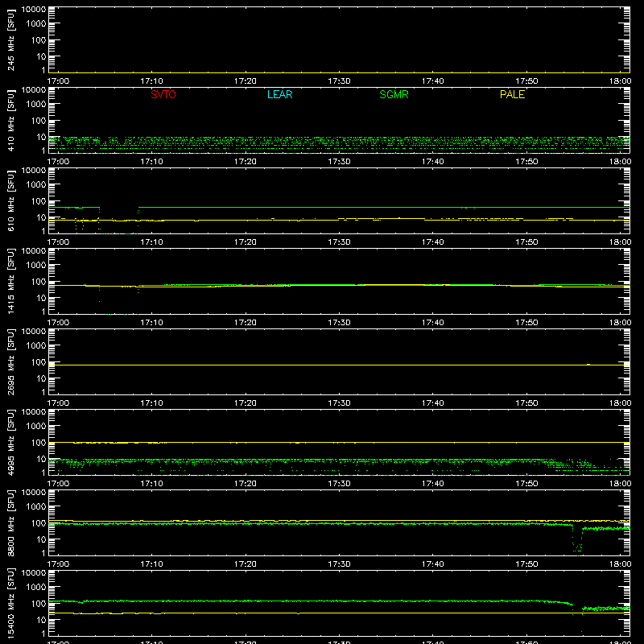Viewport: 644px width, 644px height.
Task: Select the 410 MHz [SFU] axis label
Action: pyautogui.click(x=10, y=121)
